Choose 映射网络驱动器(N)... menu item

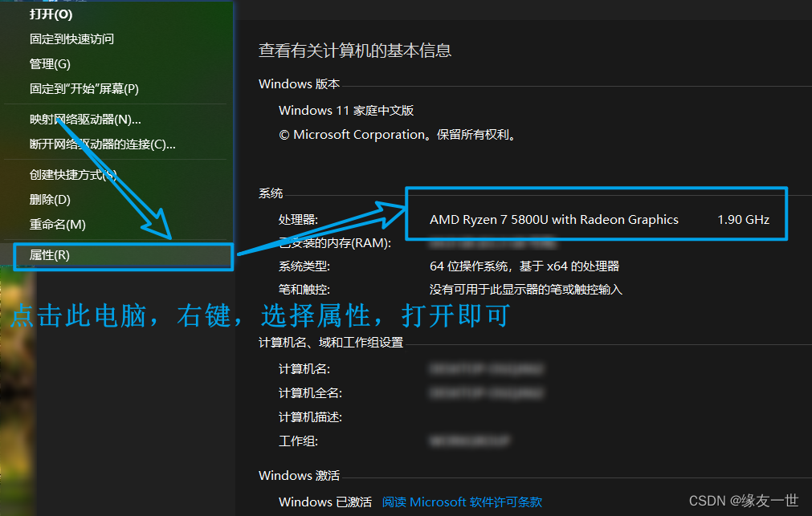click(85, 120)
